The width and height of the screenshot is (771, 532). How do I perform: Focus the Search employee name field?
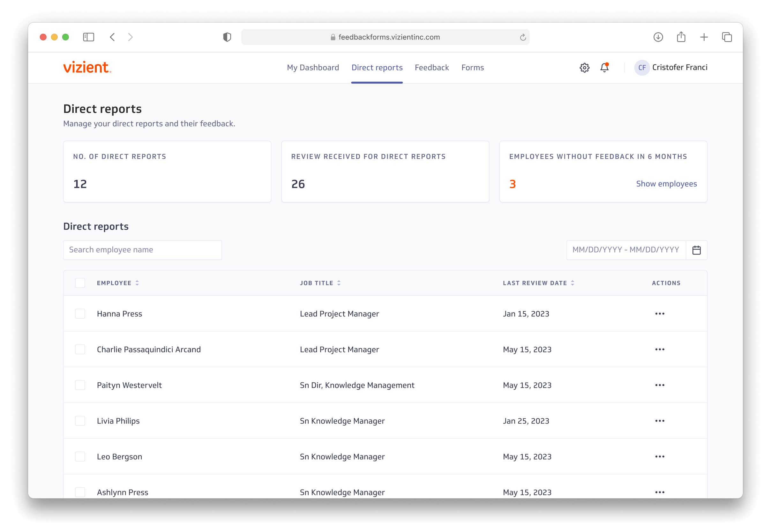[142, 250]
